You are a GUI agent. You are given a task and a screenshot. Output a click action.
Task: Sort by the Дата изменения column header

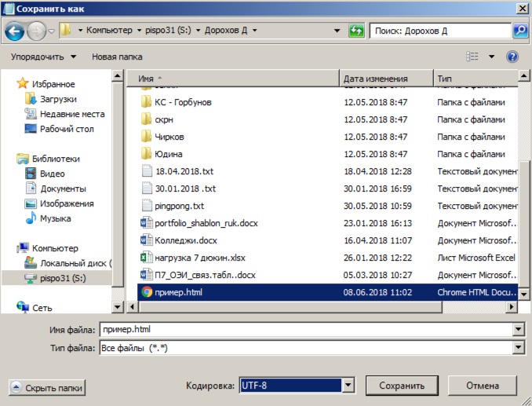coord(375,79)
